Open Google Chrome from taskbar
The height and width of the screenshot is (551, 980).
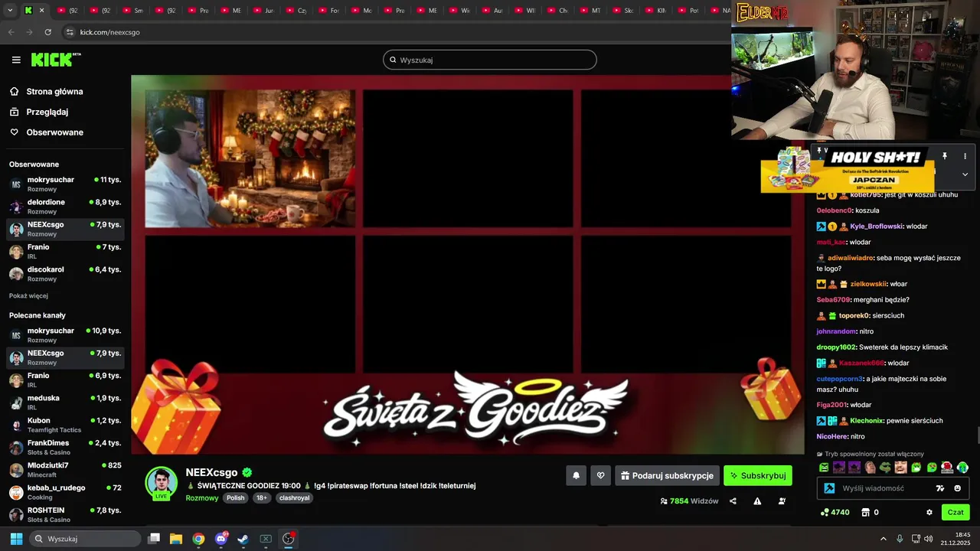click(198, 539)
